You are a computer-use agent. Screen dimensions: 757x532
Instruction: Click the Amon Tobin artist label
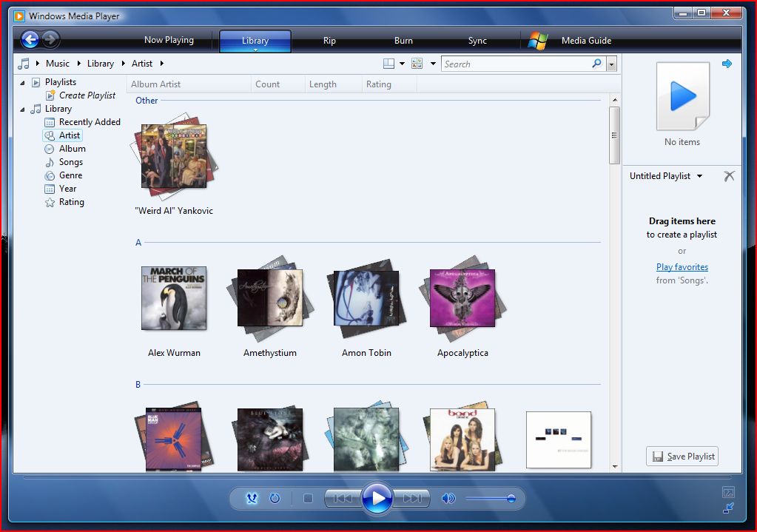(366, 353)
